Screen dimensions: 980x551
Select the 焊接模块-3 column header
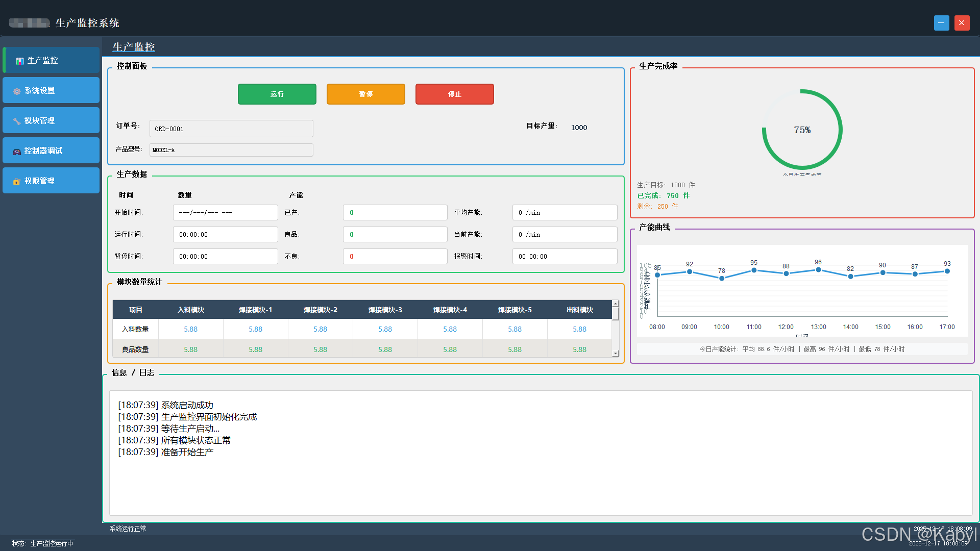click(385, 310)
